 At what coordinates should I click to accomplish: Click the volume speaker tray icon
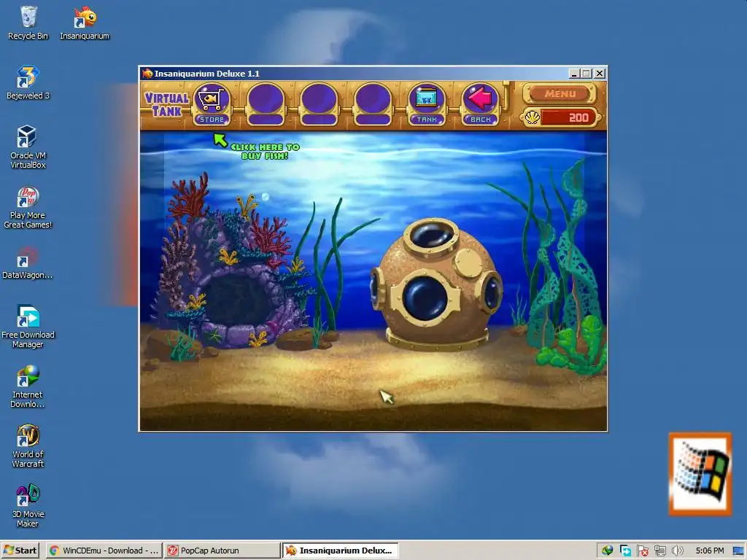click(677, 551)
